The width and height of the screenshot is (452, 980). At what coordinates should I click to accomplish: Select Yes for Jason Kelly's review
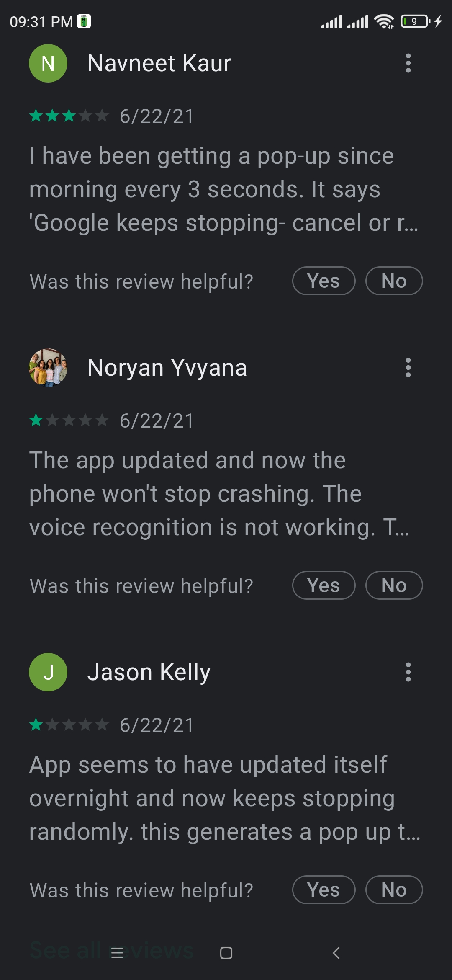point(324,890)
